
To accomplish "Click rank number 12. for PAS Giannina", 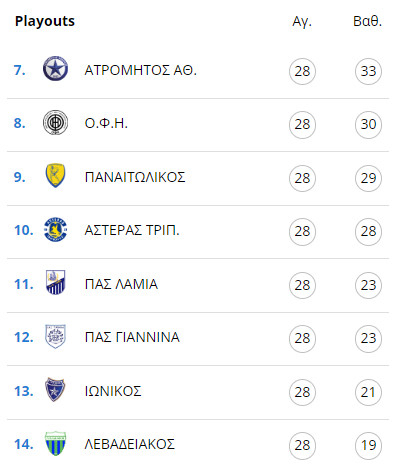I will (x=24, y=337).
